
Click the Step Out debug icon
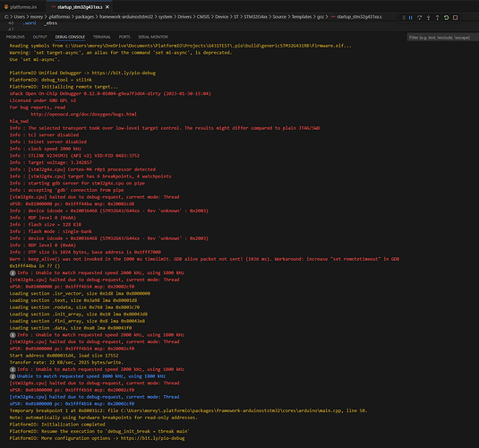[x=437, y=18]
